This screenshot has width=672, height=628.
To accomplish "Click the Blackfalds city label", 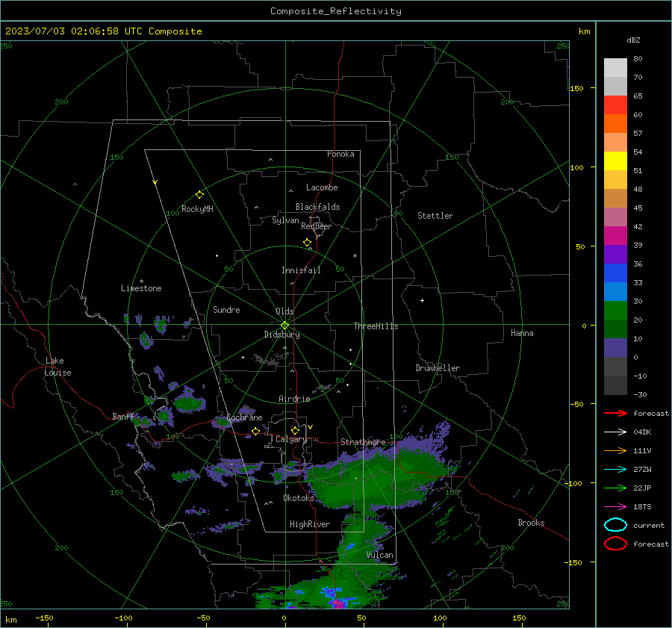I will click(x=317, y=207).
